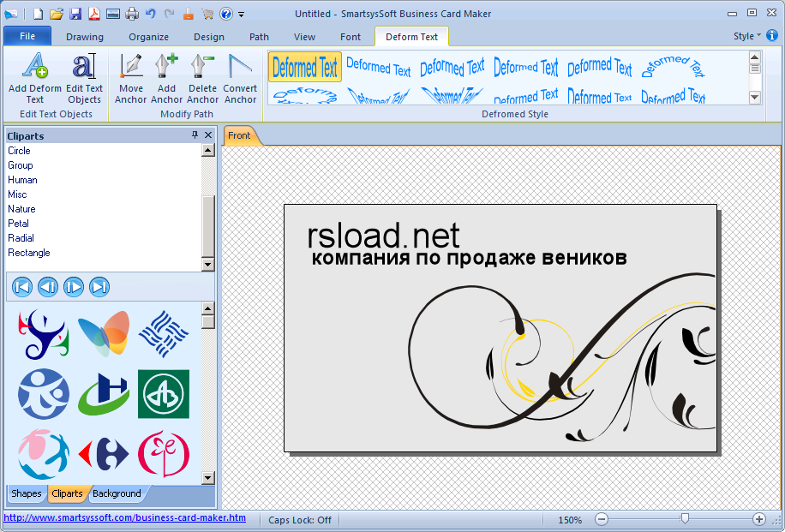785x532 pixels.
Task: Select the Edit Text Objects tool
Action: 84,78
